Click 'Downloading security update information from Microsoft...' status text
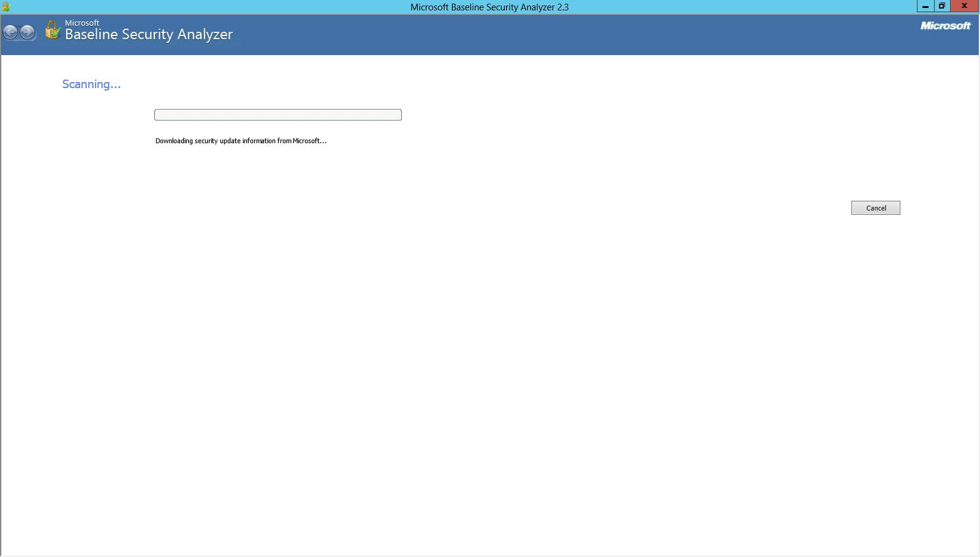Image resolution: width=980 pixels, height=557 pixels. 241,141
